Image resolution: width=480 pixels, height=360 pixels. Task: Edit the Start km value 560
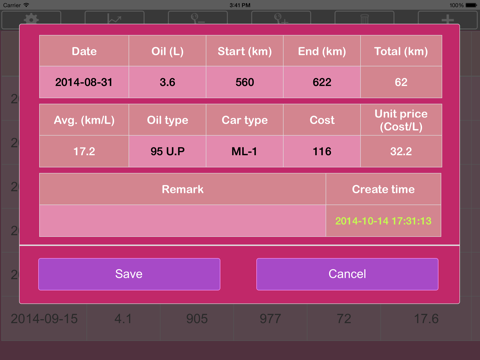[x=245, y=82]
